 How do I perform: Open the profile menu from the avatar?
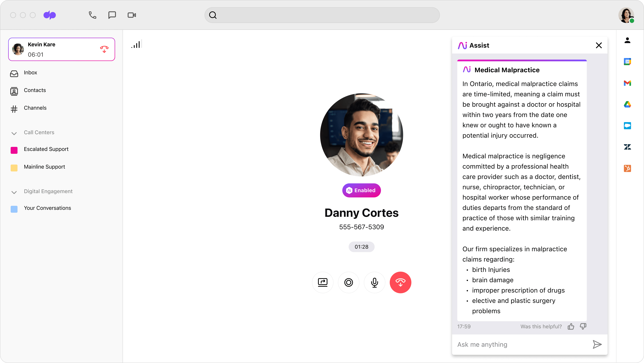coord(627,15)
